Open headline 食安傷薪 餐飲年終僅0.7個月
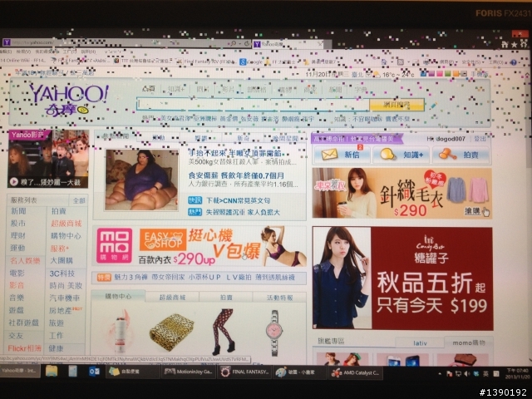Screen dimensions: 532x399 (236, 175)
